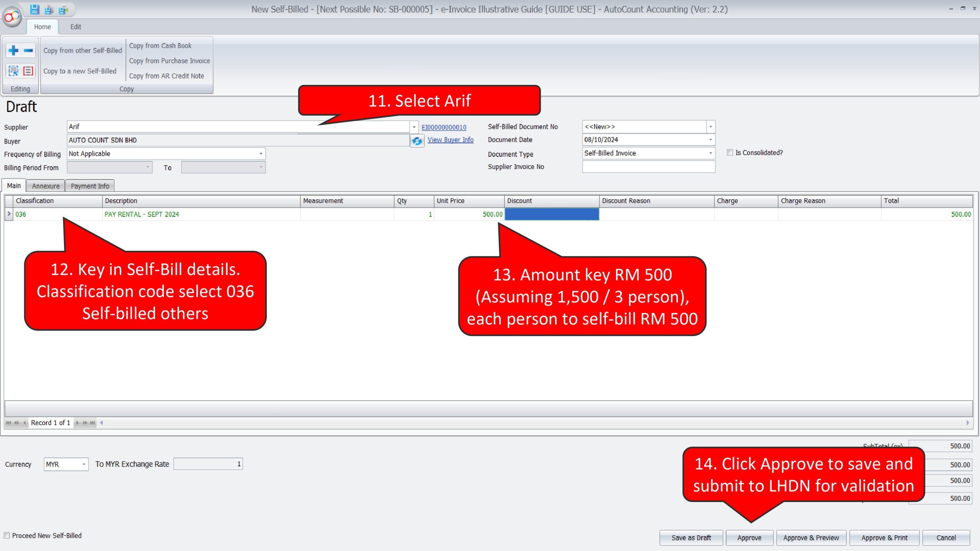Click the Qty cell value 1
980x551 pixels.
click(x=414, y=214)
